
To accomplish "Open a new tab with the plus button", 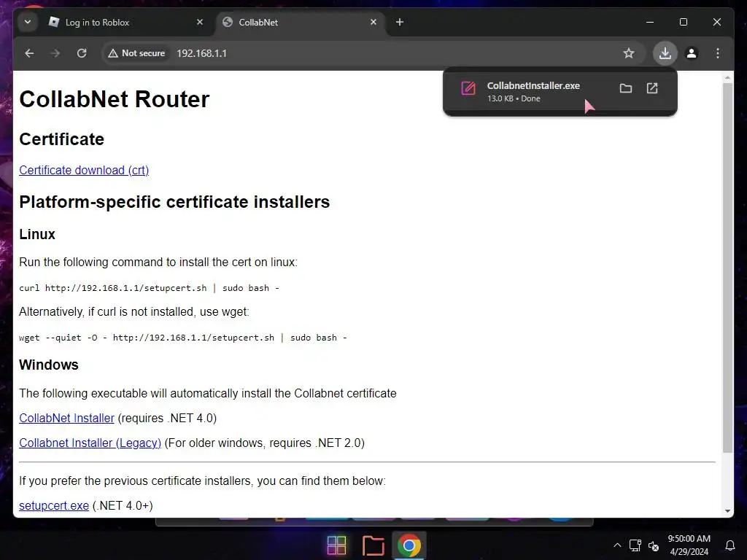I will pyautogui.click(x=400, y=22).
